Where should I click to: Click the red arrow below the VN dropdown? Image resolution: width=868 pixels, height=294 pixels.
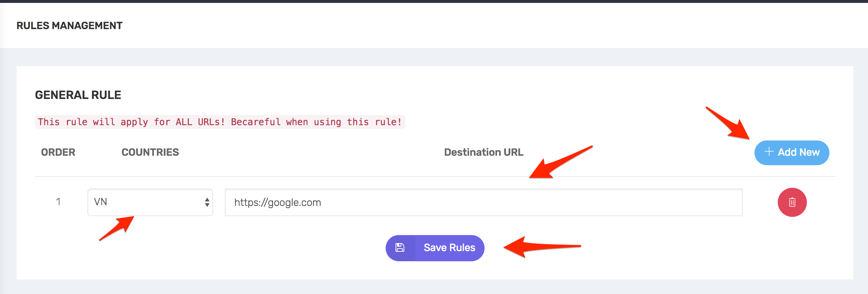tap(118, 228)
